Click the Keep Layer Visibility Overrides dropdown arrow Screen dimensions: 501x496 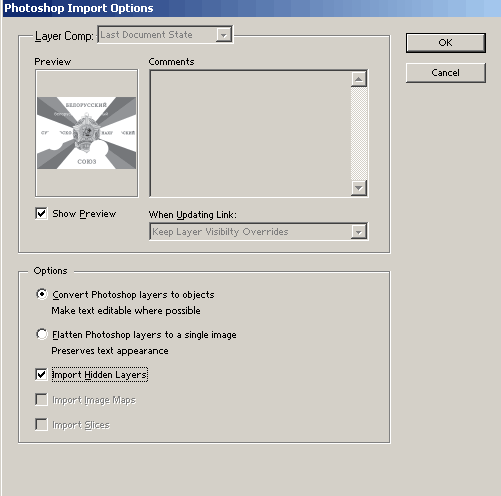(359, 232)
